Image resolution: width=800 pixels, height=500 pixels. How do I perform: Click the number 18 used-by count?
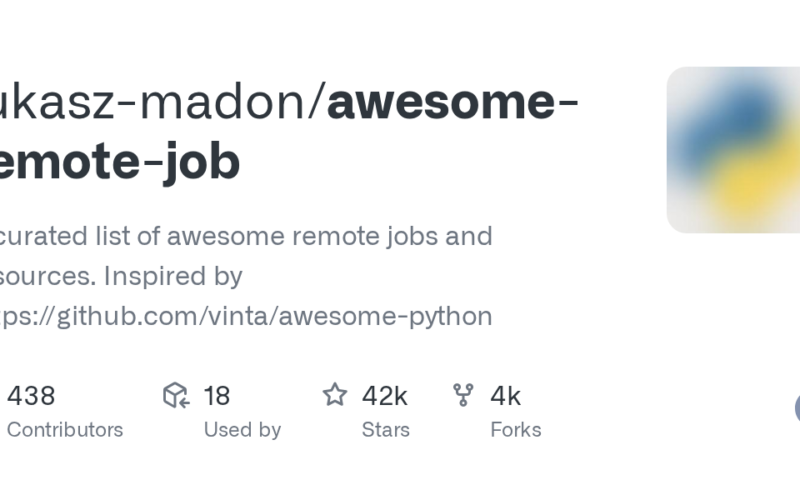click(217, 396)
